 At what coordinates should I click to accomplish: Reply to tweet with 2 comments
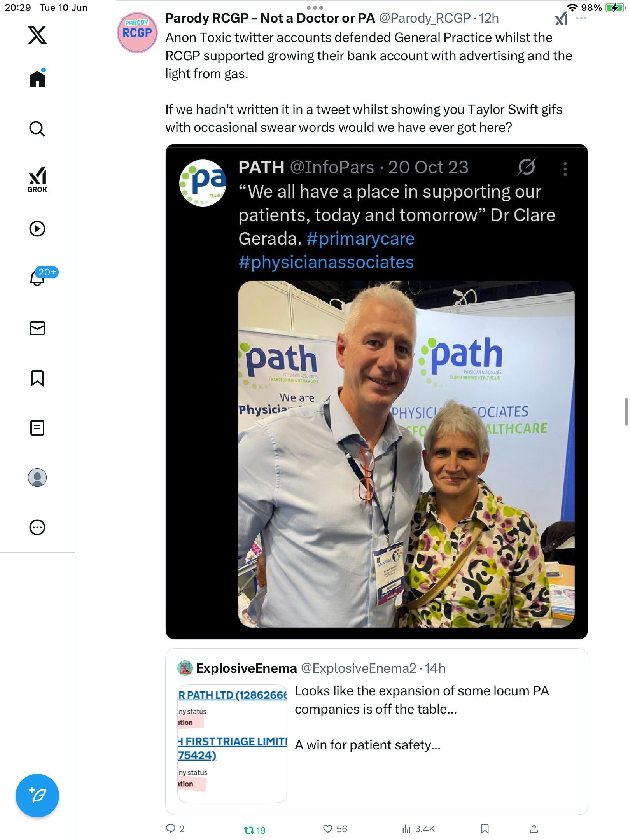[x=175, y=829]
